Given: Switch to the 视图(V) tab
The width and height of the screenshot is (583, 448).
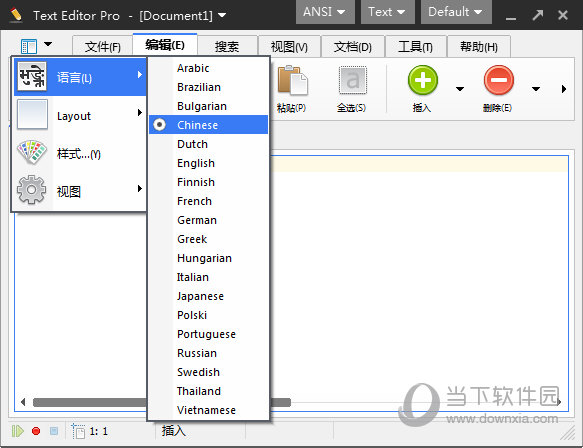Looking at the screenshot, I should click(x=289, y=47).
